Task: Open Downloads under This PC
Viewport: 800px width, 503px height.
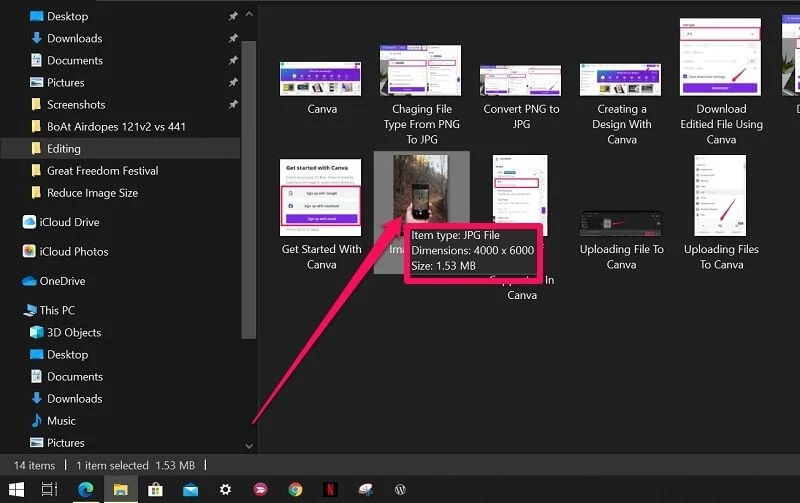Action: (74, 398)
